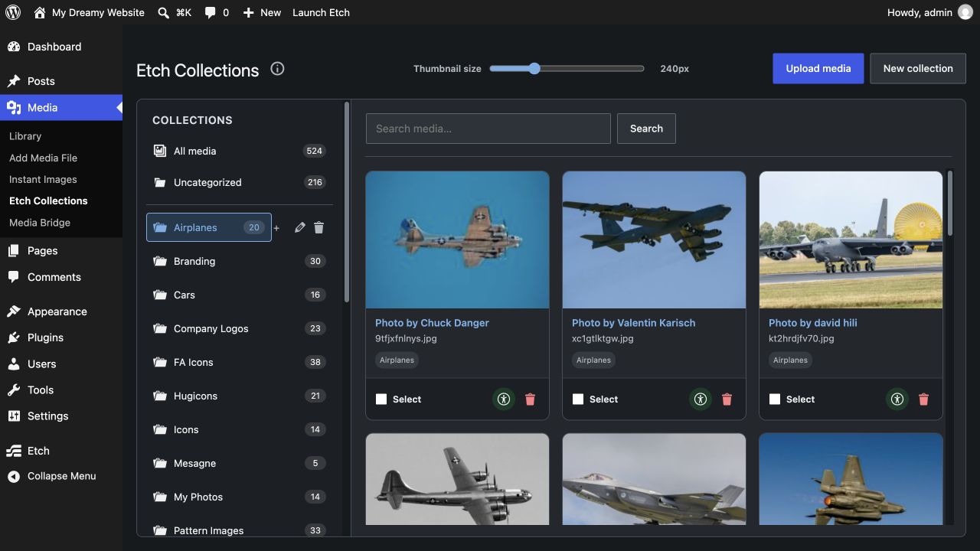Delete the david hili photo
980x551 pixels.
924,399
